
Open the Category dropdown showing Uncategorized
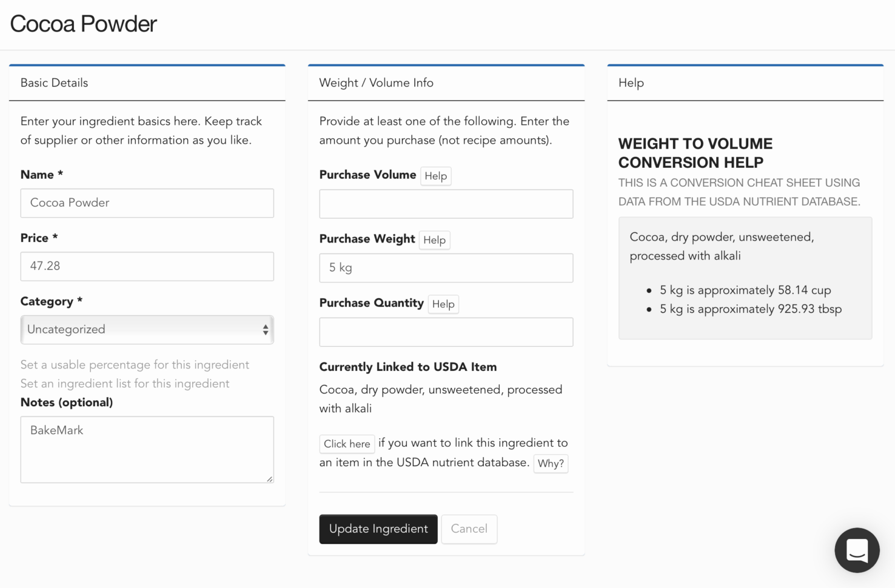[147, 329]
